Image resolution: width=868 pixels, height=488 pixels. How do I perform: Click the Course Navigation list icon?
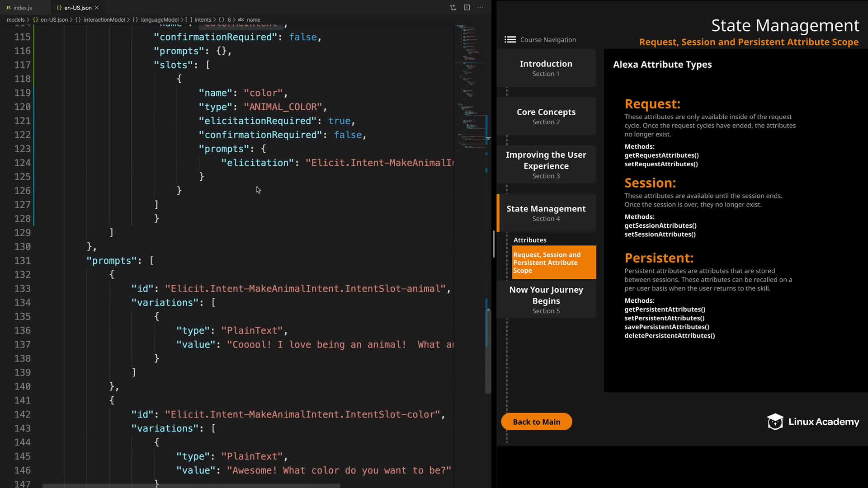tap(510, 40)
